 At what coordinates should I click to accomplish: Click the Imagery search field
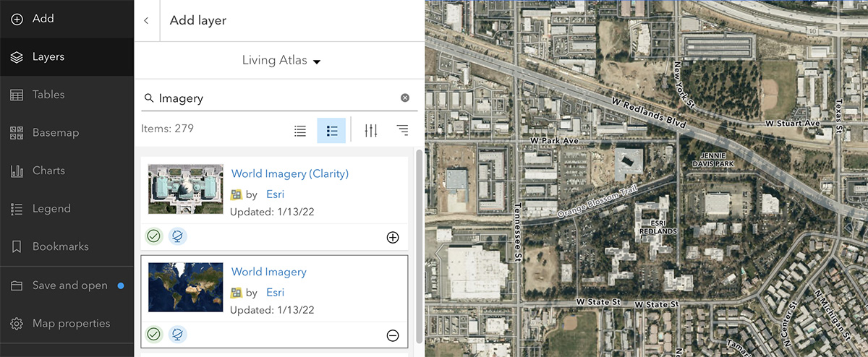pyautogui.click(x=275, y=98)
